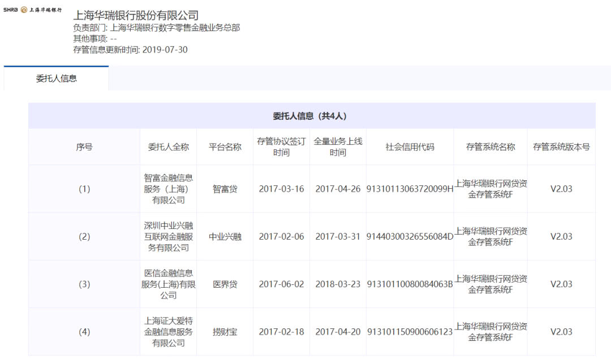The image size is (611, 364).
Task: Click the 存管协议签订时间 column header
Action: (x=281, y=147)
